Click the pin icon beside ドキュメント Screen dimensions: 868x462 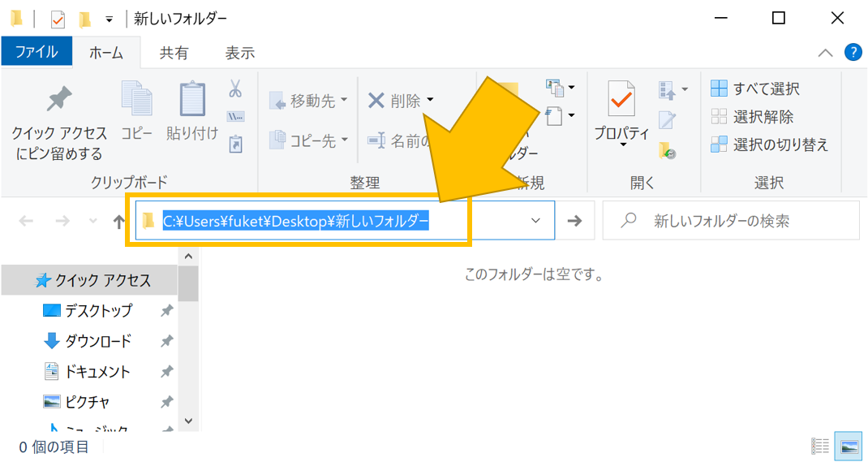click(166, 371)
